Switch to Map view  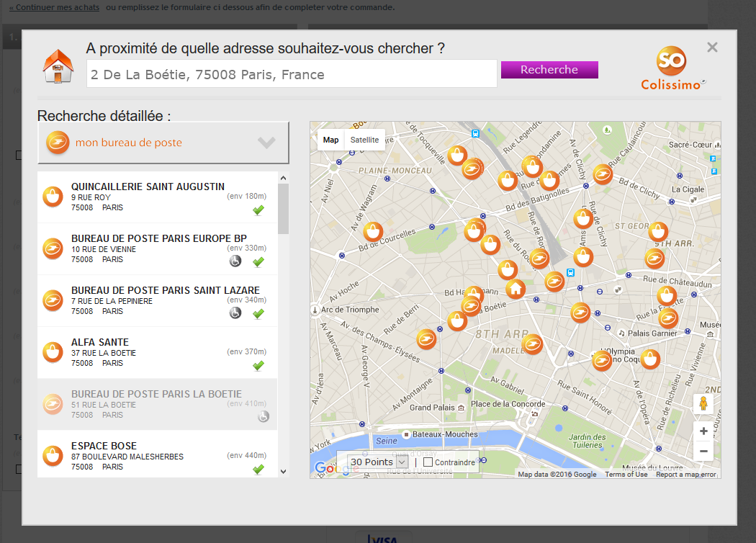(330, 140)
